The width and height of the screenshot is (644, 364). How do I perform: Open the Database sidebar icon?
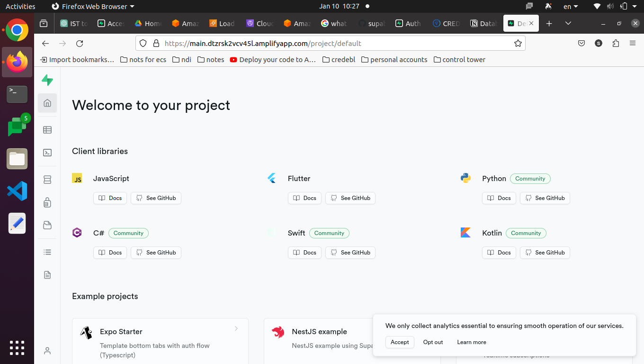pos(47,180)
